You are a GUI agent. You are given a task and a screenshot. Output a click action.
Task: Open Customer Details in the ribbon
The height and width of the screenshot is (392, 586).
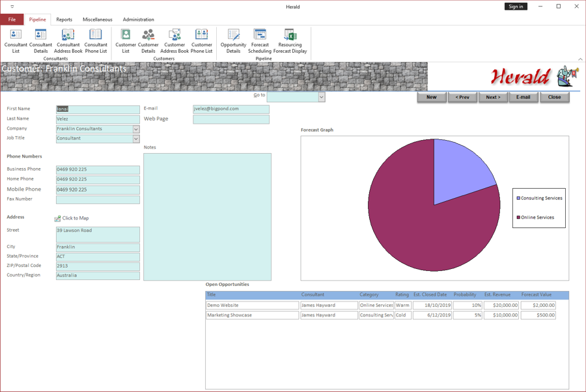pyautogui.click(x=148, y=41)
